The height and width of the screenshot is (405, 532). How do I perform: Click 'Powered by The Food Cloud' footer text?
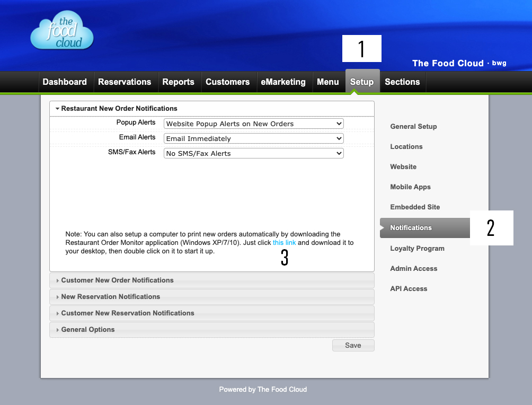coord(263,390)
